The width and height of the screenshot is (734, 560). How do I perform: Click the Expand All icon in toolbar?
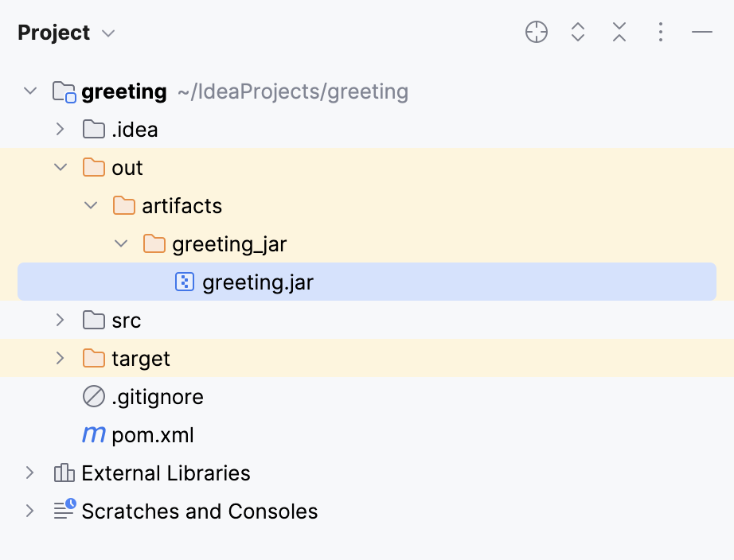point(577,32)
